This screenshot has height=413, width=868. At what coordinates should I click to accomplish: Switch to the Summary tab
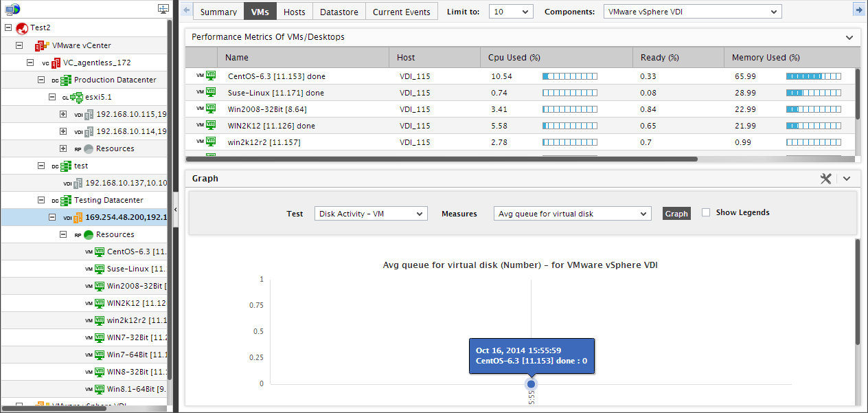coord(218,12)
